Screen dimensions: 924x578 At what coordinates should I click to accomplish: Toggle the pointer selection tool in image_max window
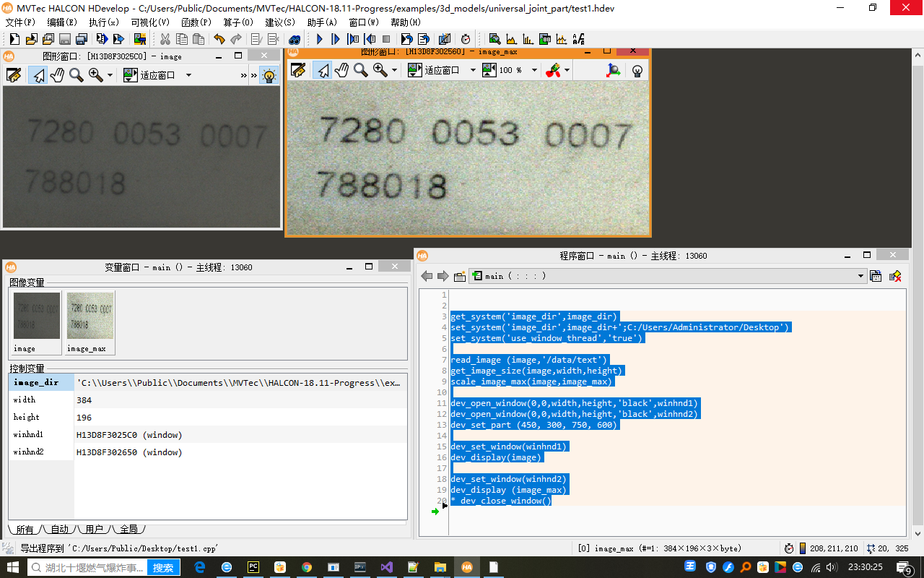[322, 70]
